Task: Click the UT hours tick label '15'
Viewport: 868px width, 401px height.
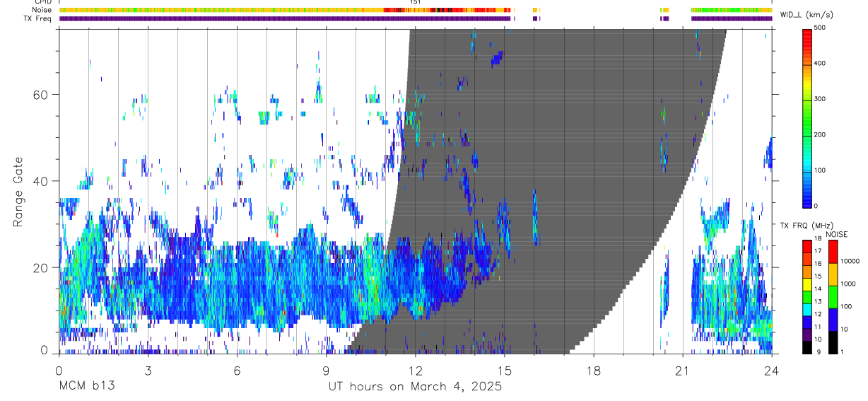Action: tap(505, 370)
